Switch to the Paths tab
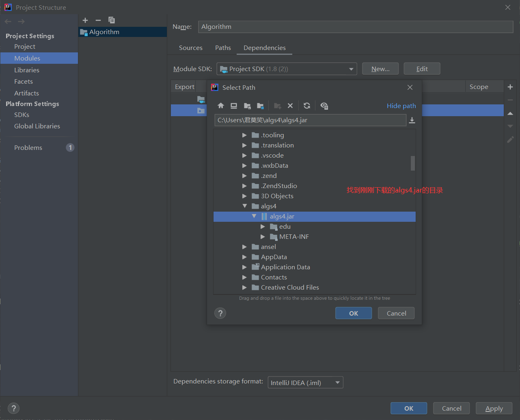This screenshot has height=420, width=520. click(x=223, y=48)
